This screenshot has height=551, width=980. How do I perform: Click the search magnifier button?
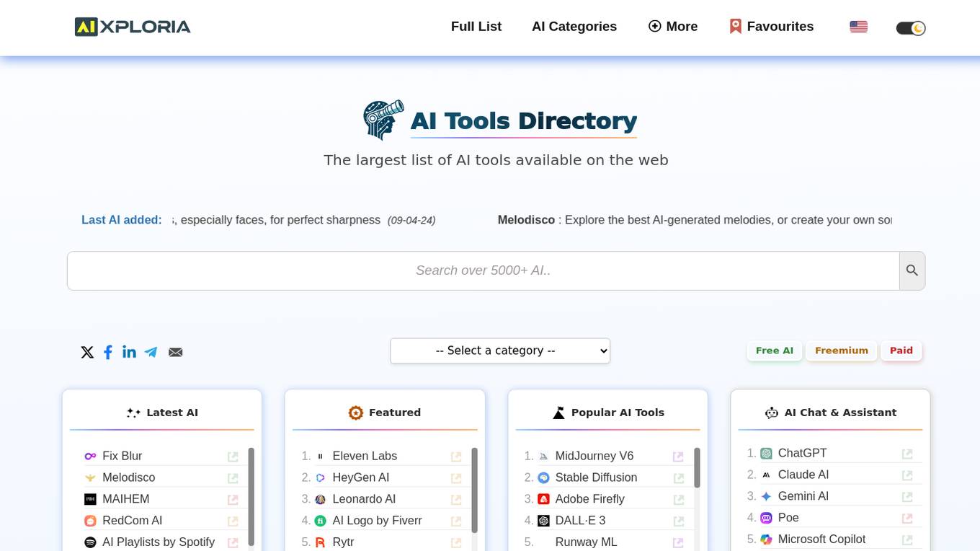(912, 270)
